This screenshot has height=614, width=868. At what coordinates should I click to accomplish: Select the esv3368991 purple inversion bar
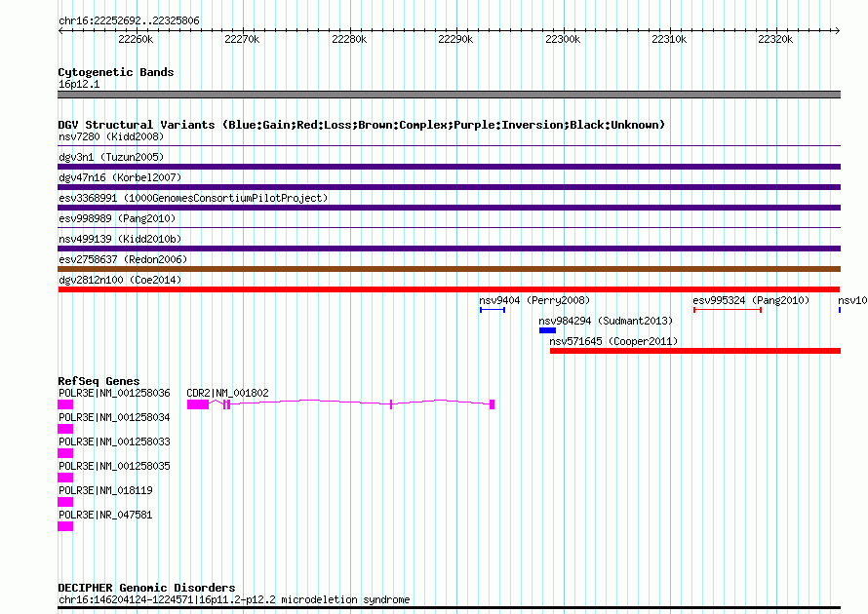[x=449, y=208]
